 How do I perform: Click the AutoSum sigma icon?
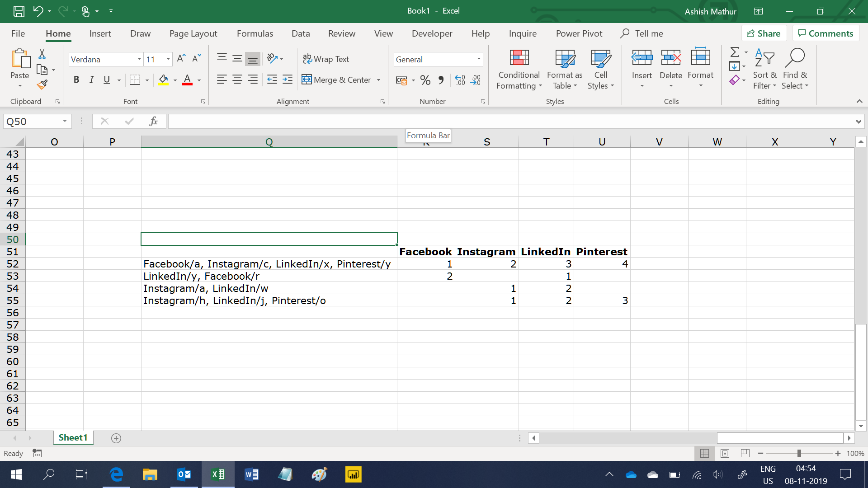(x=735, y=52)
